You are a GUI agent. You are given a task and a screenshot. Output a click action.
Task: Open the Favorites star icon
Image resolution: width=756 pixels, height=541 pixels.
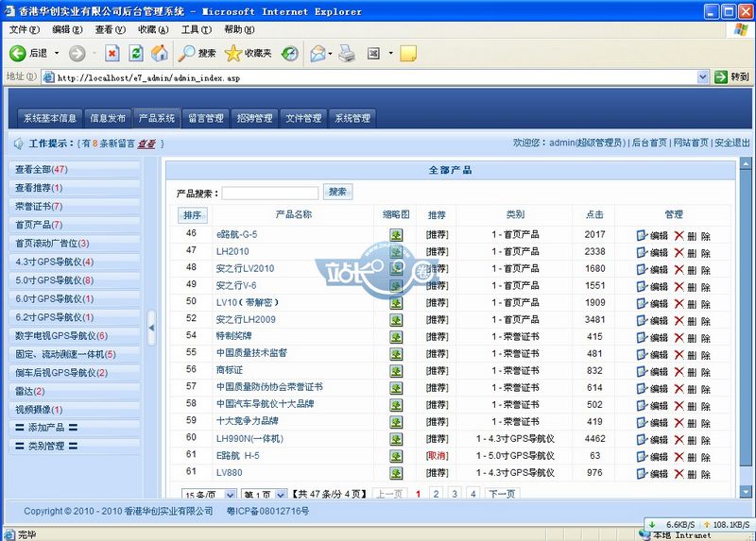pos(232,53)
